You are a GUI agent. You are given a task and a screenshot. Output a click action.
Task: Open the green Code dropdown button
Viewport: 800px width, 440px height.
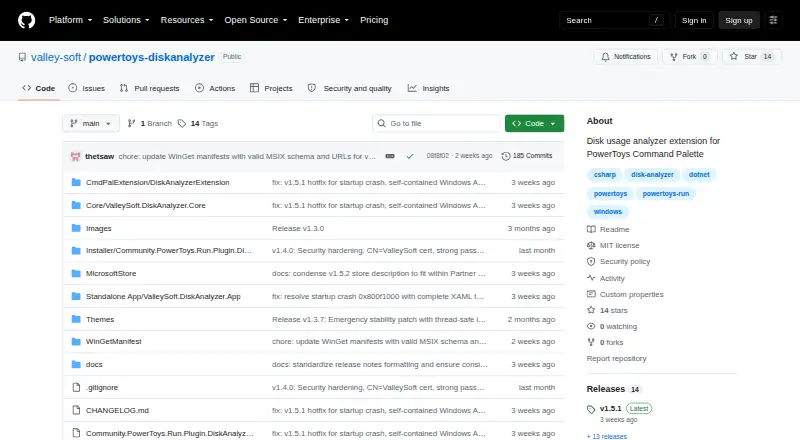point(534,124)
